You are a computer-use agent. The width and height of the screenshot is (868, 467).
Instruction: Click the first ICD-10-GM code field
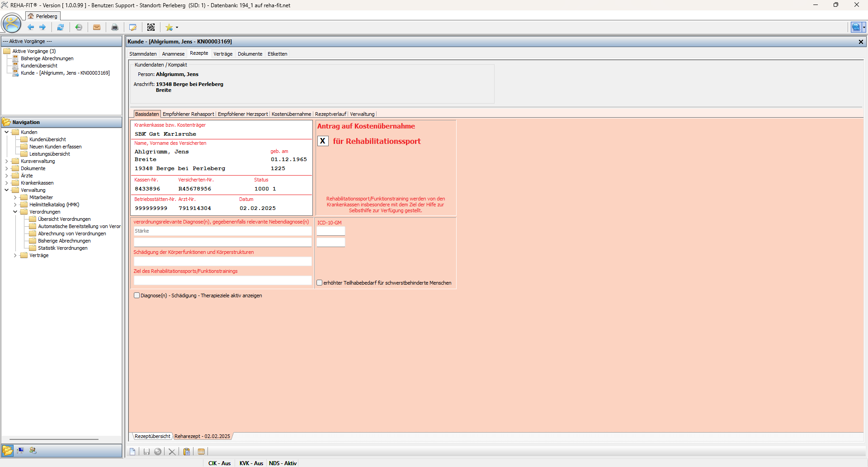pos(330,231)
